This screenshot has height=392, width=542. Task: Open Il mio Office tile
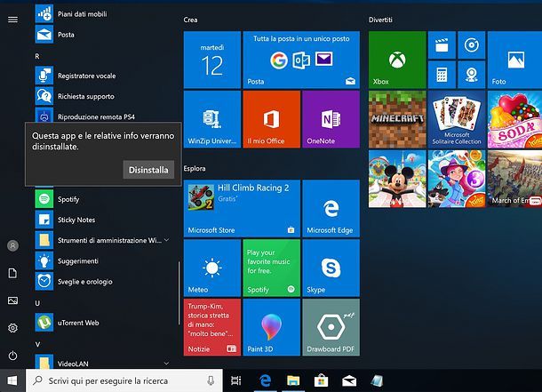pyautogui.click(x=272, y=119)
